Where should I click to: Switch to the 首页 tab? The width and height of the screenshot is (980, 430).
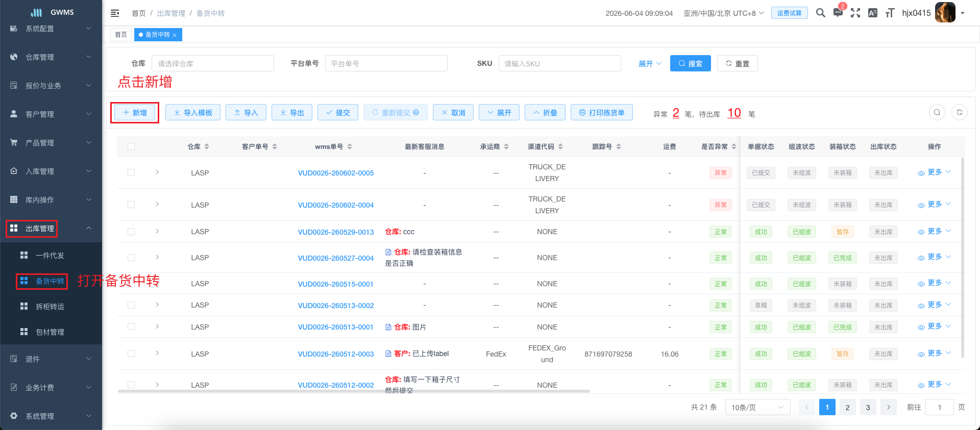(x=121, y=35)
